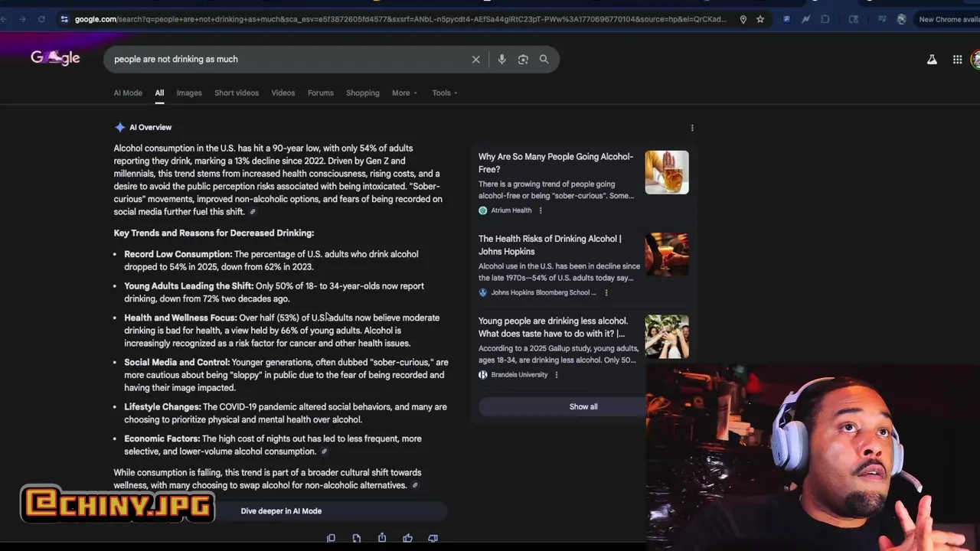Click 'Key Trends and Reasons for Decreased Drinking' heading
980x551 pixels.
214,233
